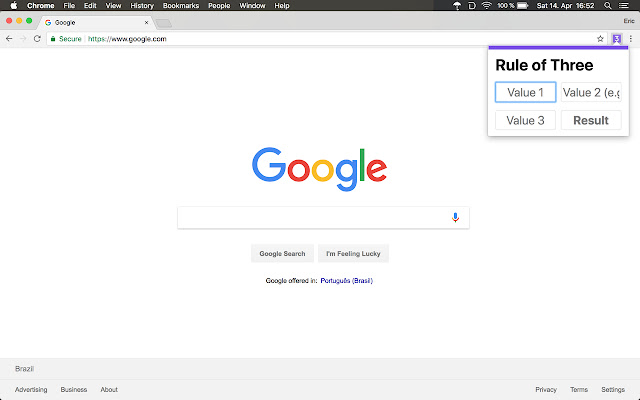The image size is (640, 400).
Task: Open Chrome's three-dot menu
Action: pos(631,39)
